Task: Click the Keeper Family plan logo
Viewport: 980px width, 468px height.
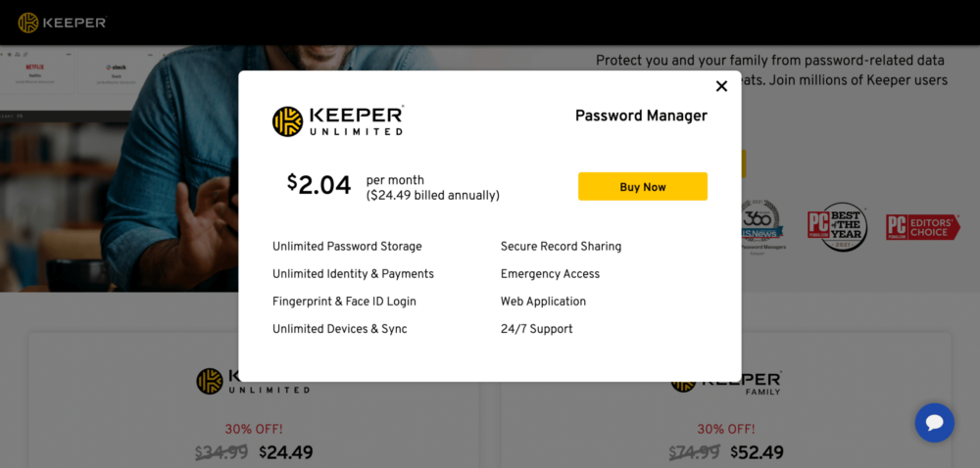Action: (726, 382)
